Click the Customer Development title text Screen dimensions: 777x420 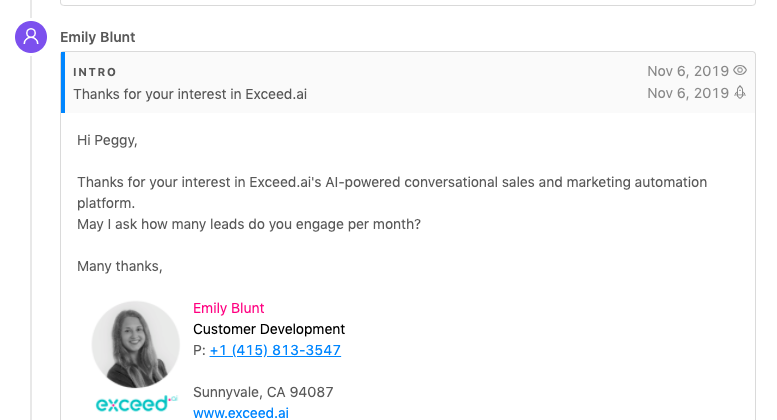(268, 329)
